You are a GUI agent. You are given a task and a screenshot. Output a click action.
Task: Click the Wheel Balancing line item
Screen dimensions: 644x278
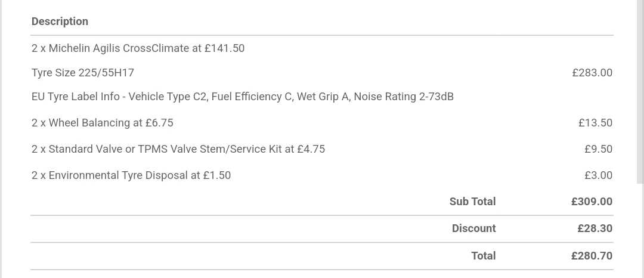coord(102,123)
